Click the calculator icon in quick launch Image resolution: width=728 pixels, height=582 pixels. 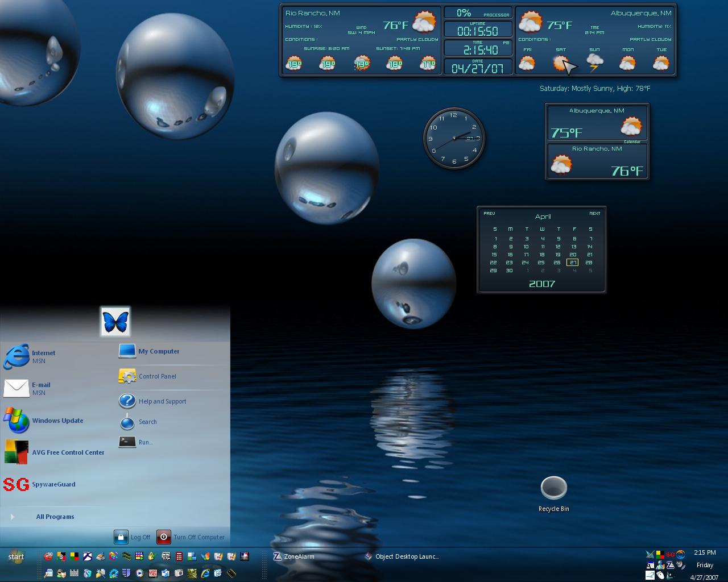179,556
